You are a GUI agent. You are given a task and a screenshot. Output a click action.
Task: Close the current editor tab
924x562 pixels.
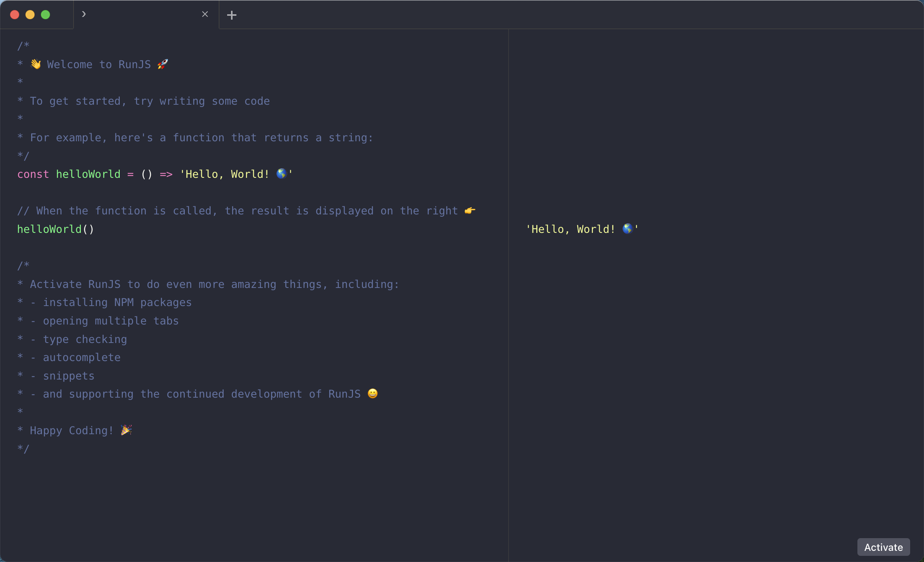(x=205, y=14)
